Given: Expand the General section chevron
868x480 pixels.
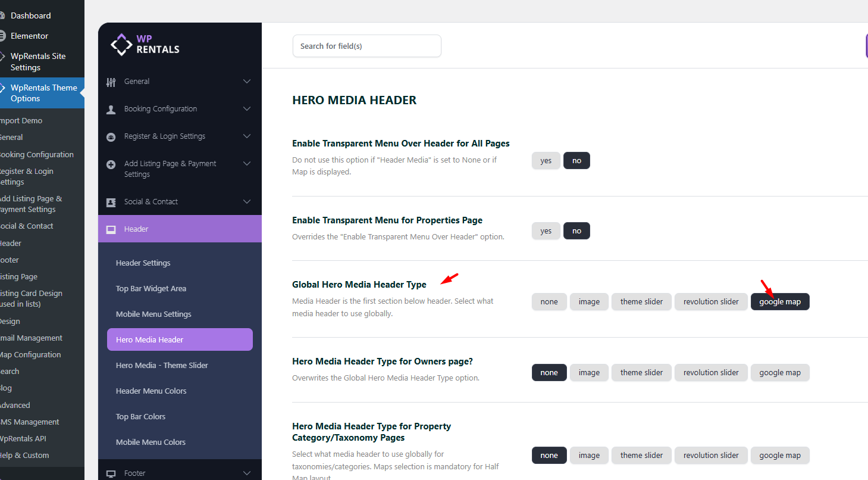Looking at the screenshot, I should pyautogui.click(x=247, y=82).
